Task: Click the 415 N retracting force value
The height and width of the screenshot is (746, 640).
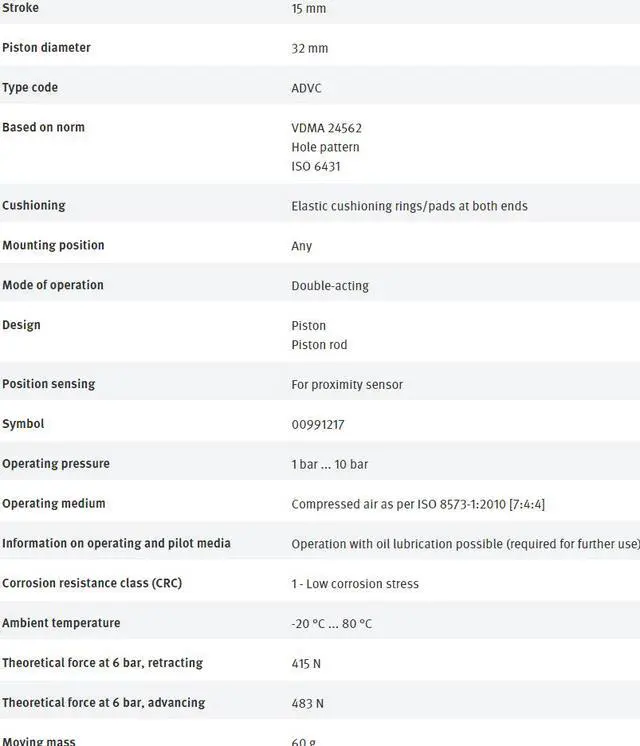Action: [x=306, y=664]
